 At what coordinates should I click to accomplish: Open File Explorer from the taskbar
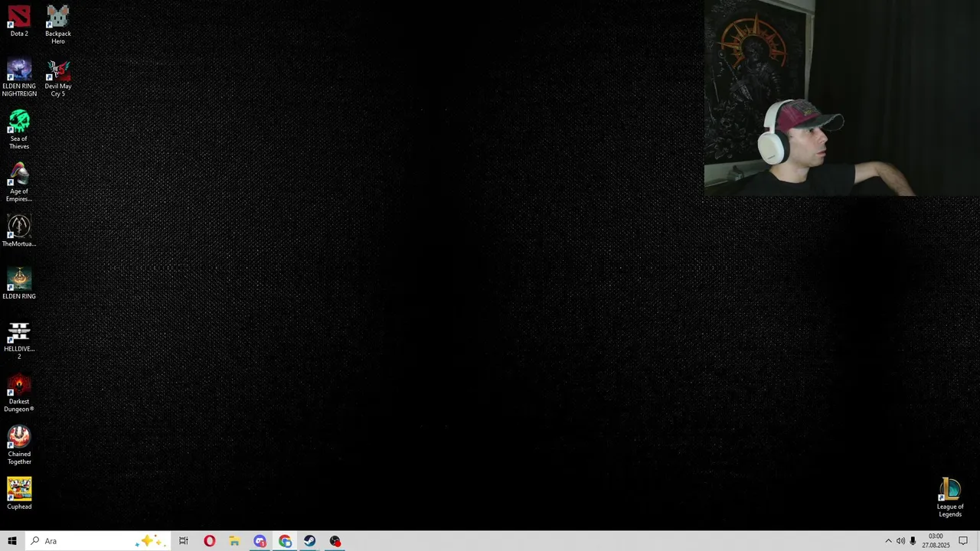pyautogui.click(x=234, y=541)
